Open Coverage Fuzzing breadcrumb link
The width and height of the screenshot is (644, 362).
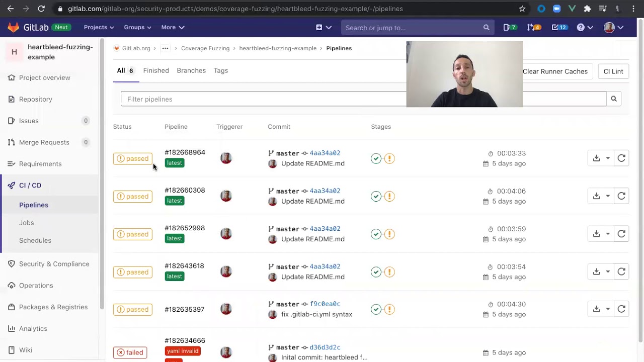click(205, 48)
